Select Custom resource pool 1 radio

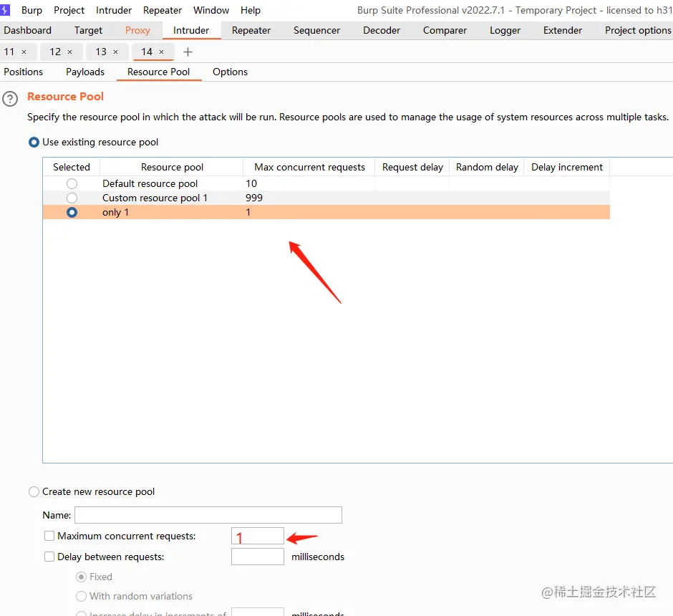tap(72, 198)
